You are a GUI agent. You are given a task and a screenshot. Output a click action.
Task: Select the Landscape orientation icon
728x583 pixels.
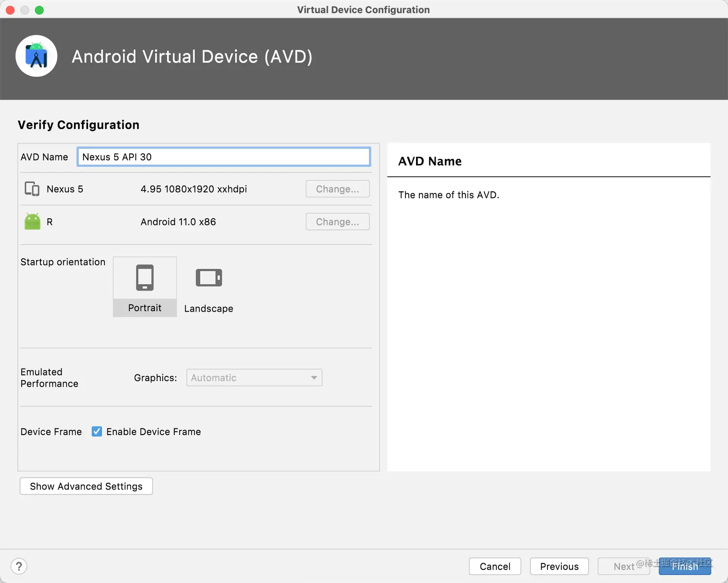pyautogui.click(x=209, y=278)
